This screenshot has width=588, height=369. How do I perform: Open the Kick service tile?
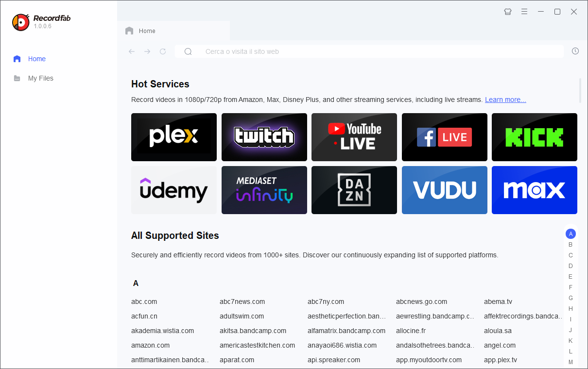pyautogui.click(x=535, y=137)
